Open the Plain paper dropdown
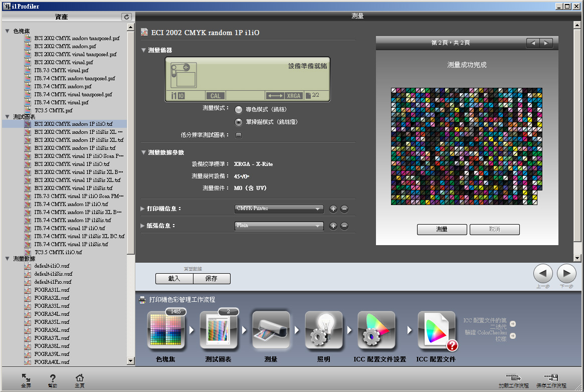 point(279,226)
